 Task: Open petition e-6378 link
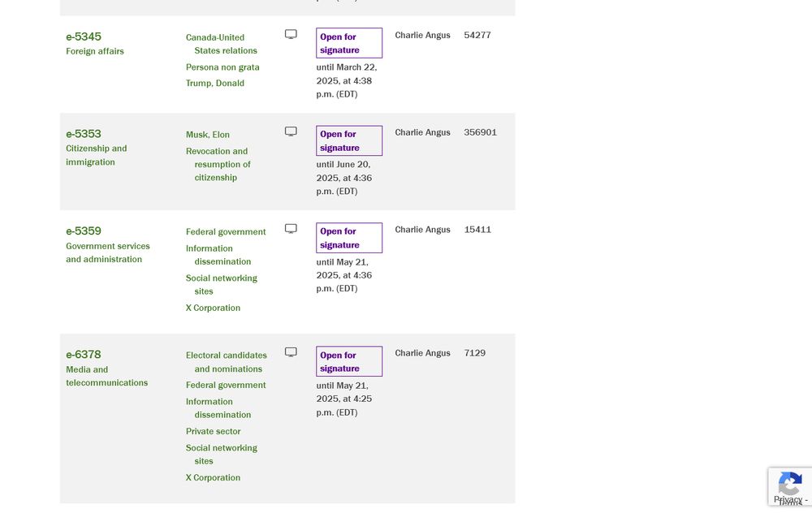click(84, 355)
